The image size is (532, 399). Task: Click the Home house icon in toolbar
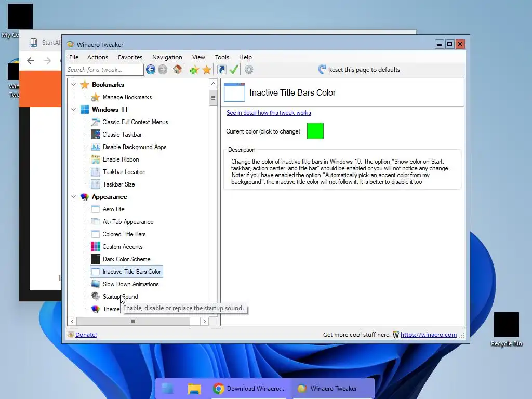(177, 69)
